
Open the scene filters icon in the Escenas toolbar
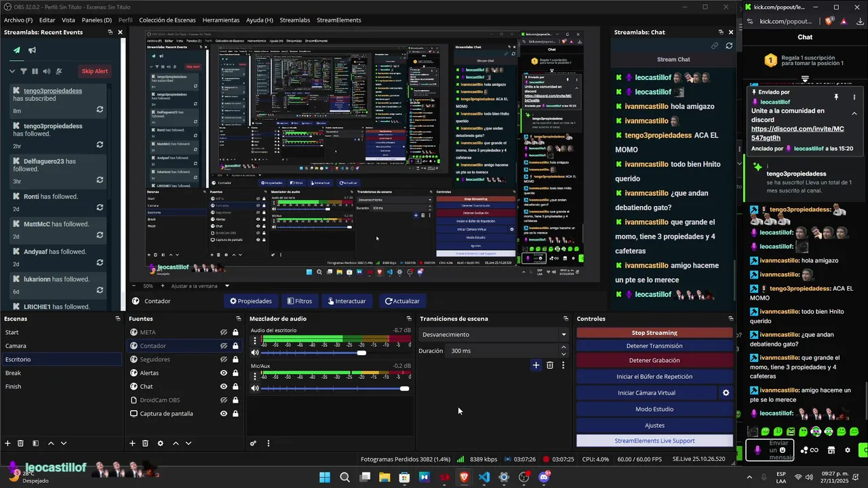(36, 443)
